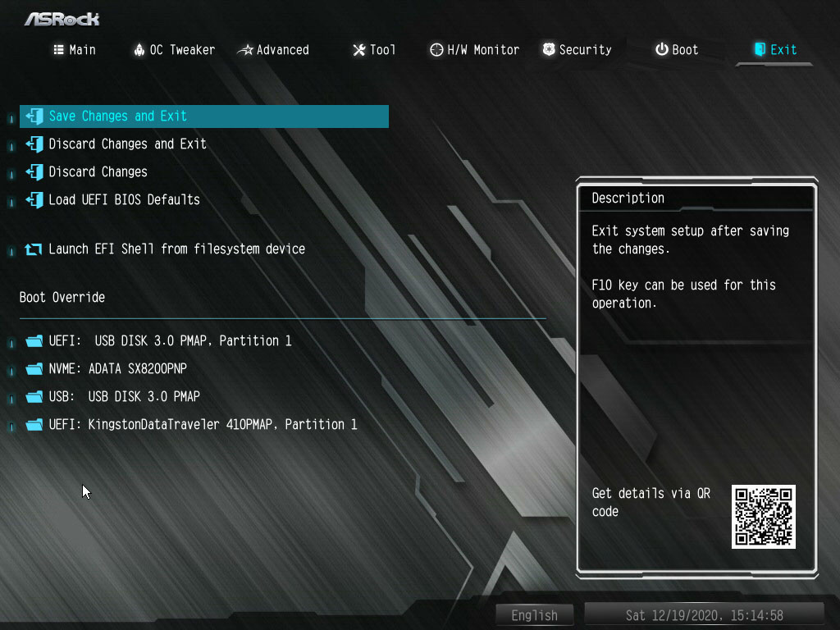Click folder icon for NVME ADATA SX8200PNP

coord(34,369)
